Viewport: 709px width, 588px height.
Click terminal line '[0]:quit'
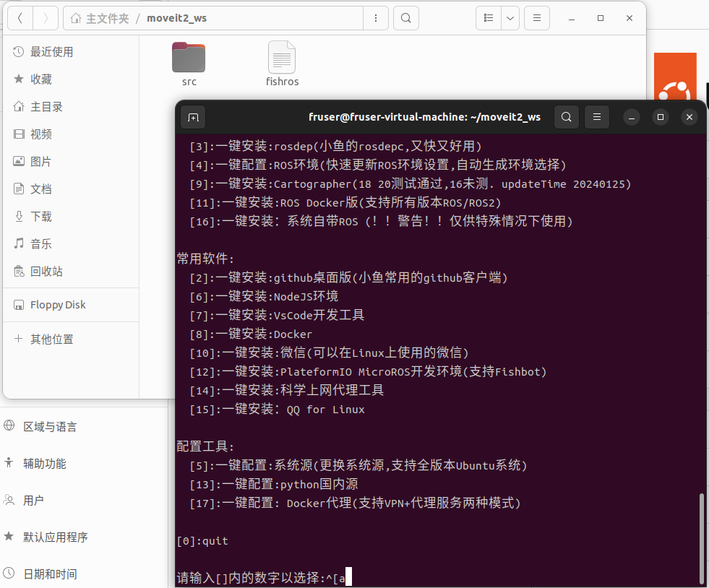coord(202,540)
